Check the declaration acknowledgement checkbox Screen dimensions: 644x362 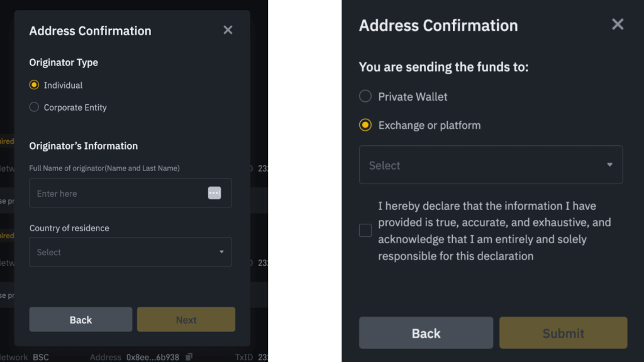365,230
